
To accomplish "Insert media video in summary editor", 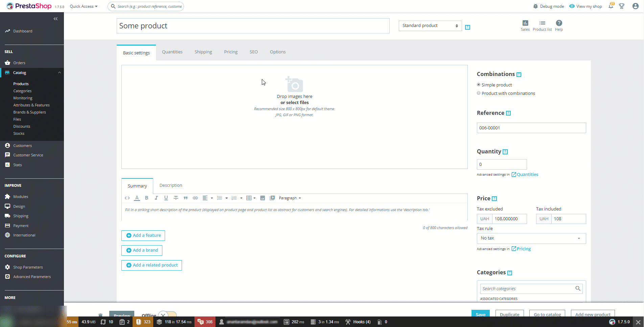I will click(272, 198).
